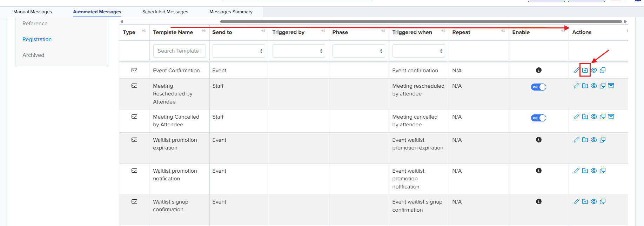Preview Meeting Rescheduled by Attendee template
The width and height of the screenshot is (644, 226).
pos(594,86)
